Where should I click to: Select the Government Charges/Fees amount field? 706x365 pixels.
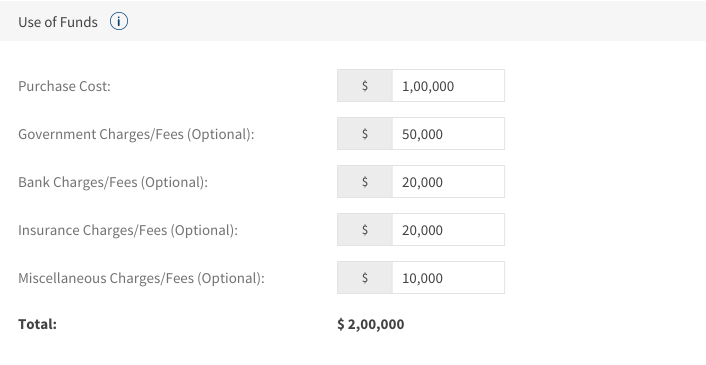[x=448, y=134]
